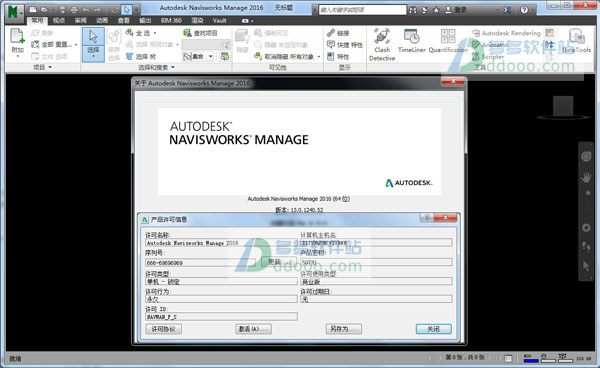Open the BIM 360 ribbon tab

click(x=171, y=20)
